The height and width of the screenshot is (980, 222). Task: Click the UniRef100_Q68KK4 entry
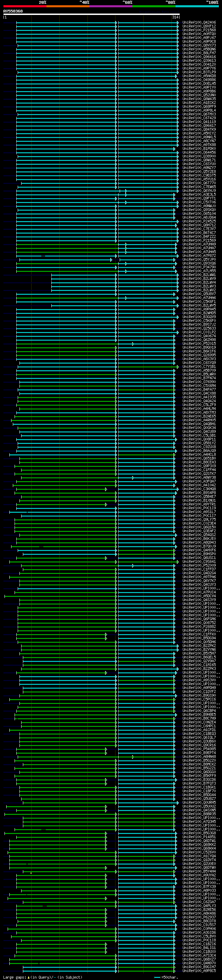coord(199,848)
